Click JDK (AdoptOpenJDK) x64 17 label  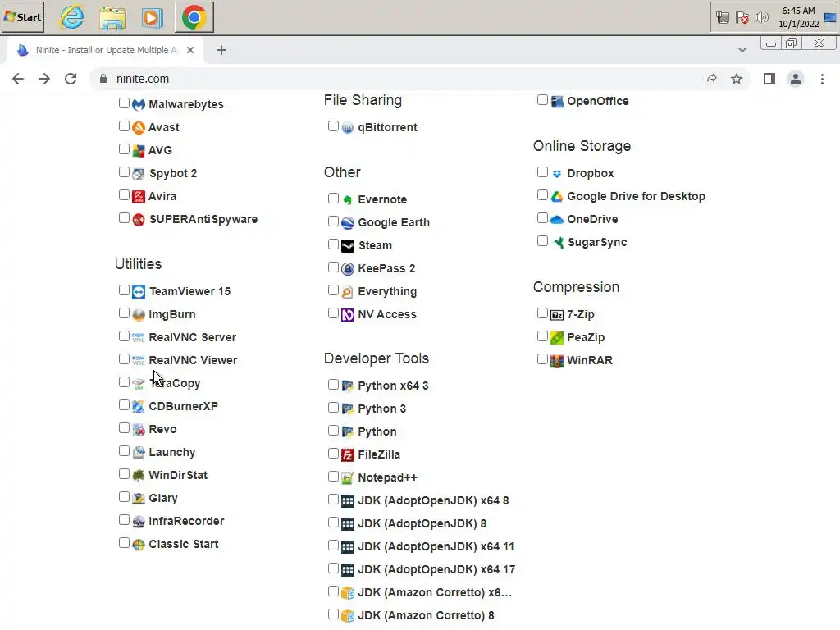point(436,569)
